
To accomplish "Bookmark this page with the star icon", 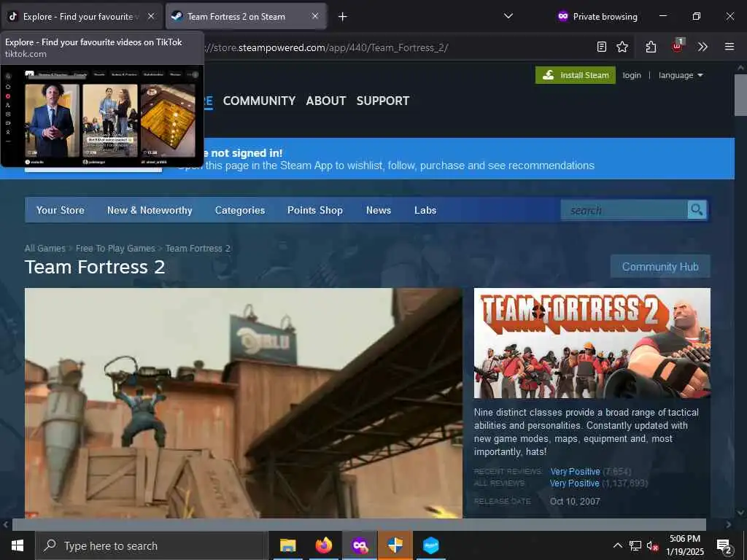I will (622, 47).
